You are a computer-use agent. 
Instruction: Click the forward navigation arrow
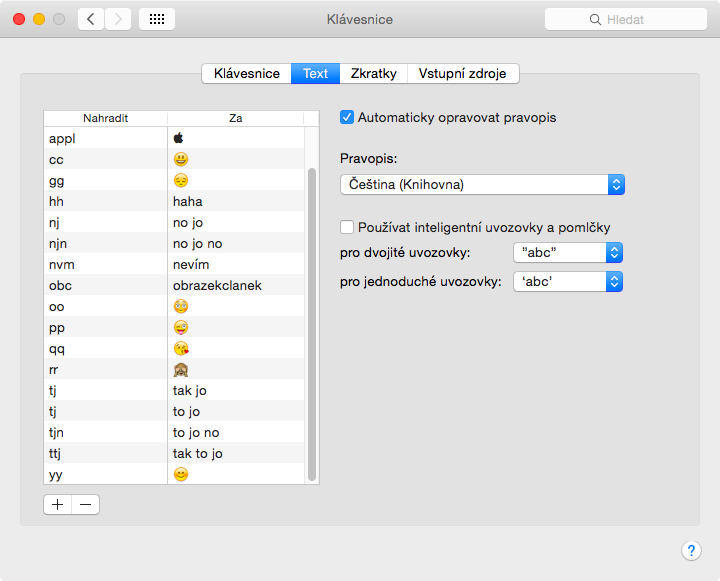pos(118,19)
